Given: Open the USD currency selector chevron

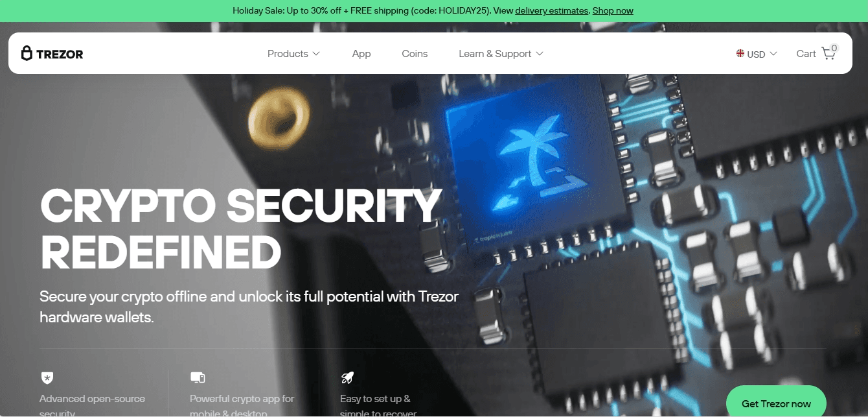Looking at the screenshot, I should coord(773,54).
